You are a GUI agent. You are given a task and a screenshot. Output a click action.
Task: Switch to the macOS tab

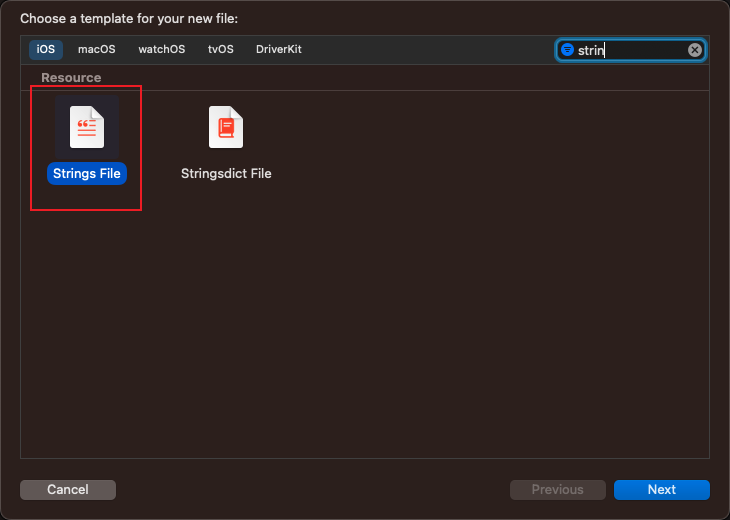point(96,49)
